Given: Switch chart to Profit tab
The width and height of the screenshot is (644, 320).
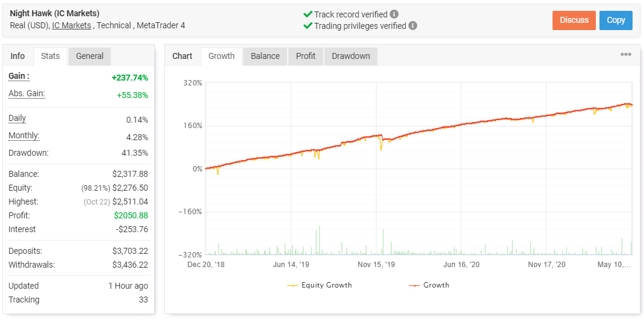Looking at the screenshot, I should tap(306, 56).
